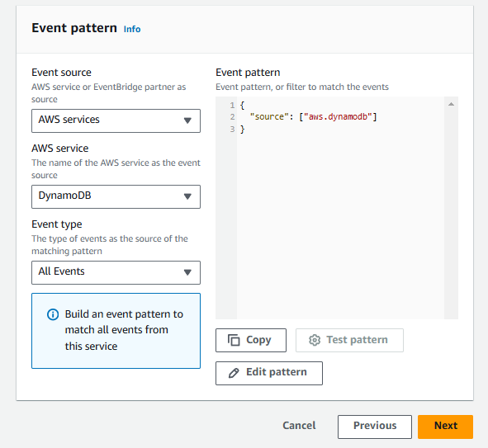Click inside the event pattern code editor
This screenshot has width=488, height=448.
(x=340, y=218)
